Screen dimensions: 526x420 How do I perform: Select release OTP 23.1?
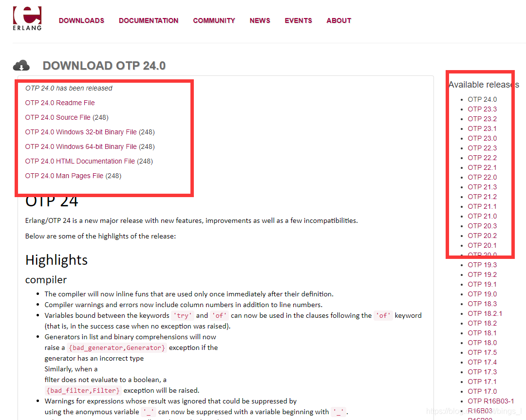click(x=482, y=128)
